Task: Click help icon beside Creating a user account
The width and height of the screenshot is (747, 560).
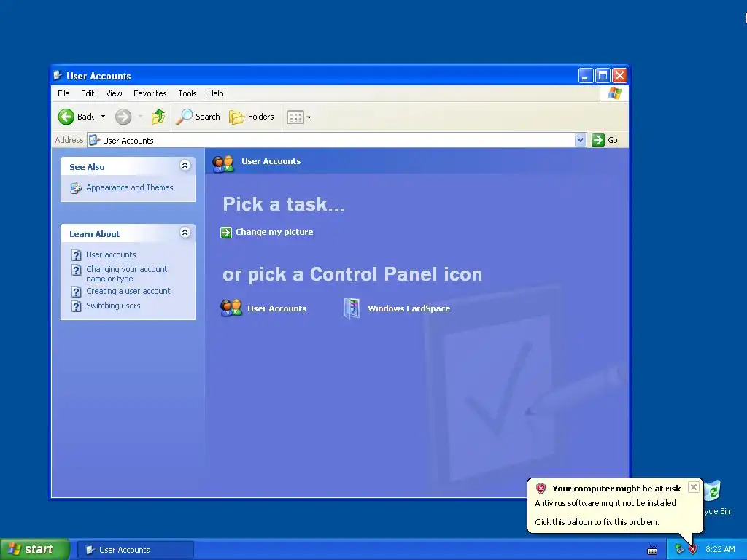Action: click(x=76, y=292)
